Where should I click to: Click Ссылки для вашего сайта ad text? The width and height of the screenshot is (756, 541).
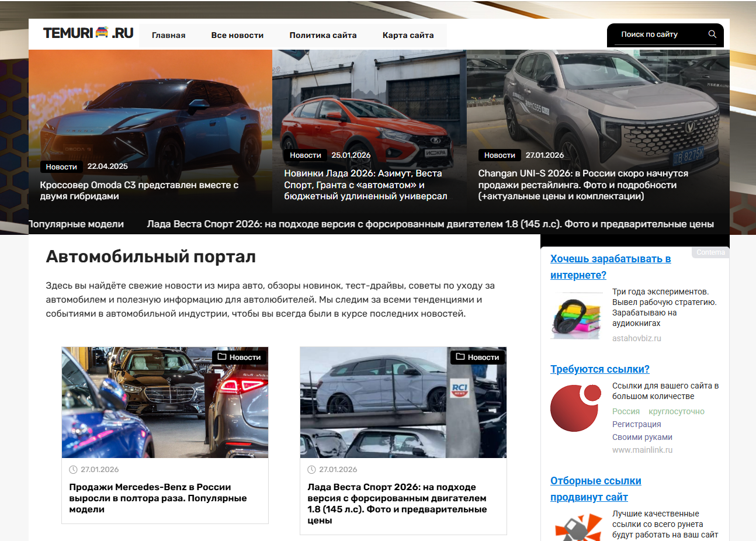(x=665, y=391)
